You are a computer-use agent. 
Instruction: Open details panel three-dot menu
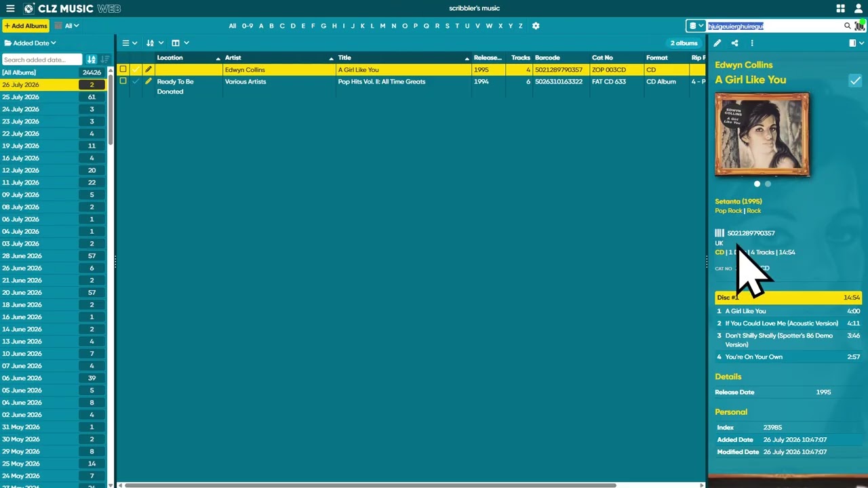pyautogui.click(x=752, y=43)
